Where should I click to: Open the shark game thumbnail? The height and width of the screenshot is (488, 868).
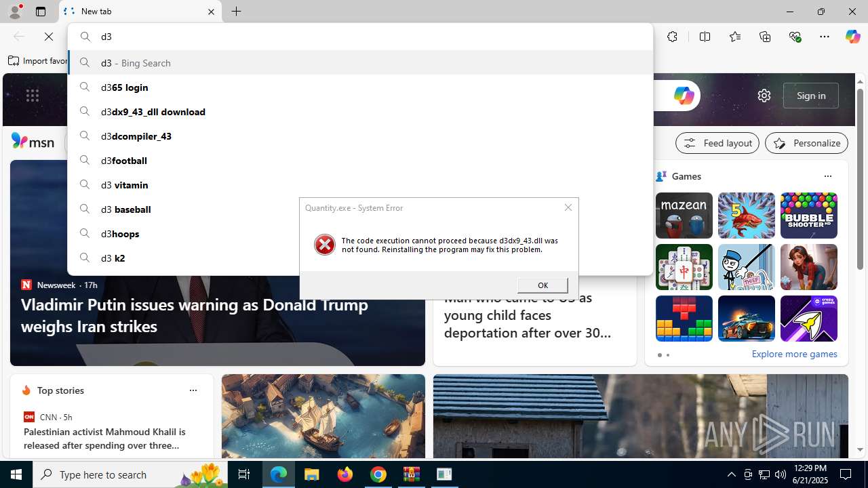pyautogui.click(x=747, y=216)
